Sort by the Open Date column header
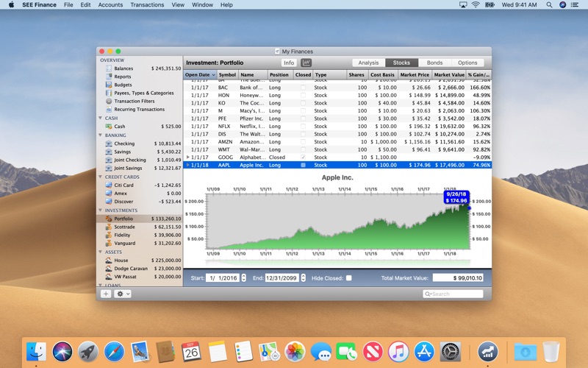This screenshot has height=368, width=588. [200, 75]
